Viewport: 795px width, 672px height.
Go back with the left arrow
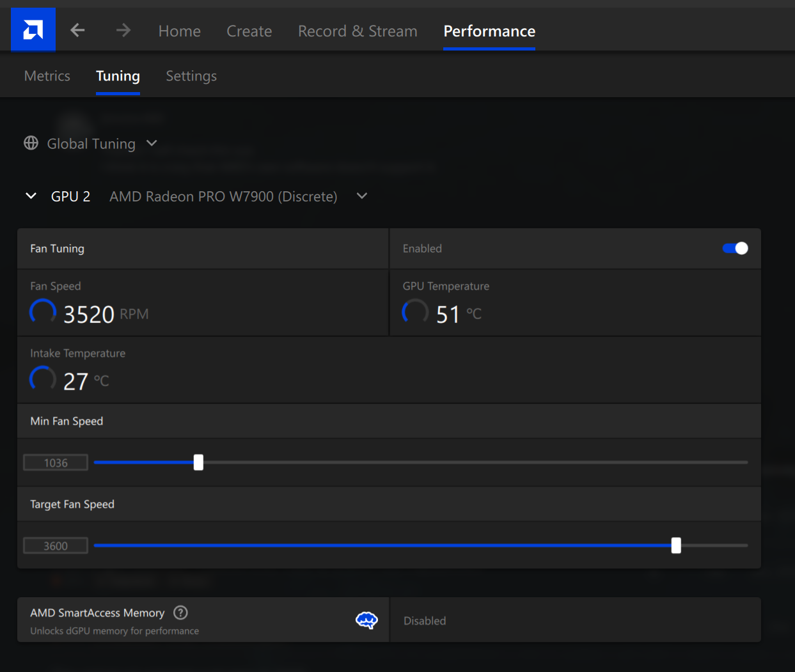coord(77,30)
